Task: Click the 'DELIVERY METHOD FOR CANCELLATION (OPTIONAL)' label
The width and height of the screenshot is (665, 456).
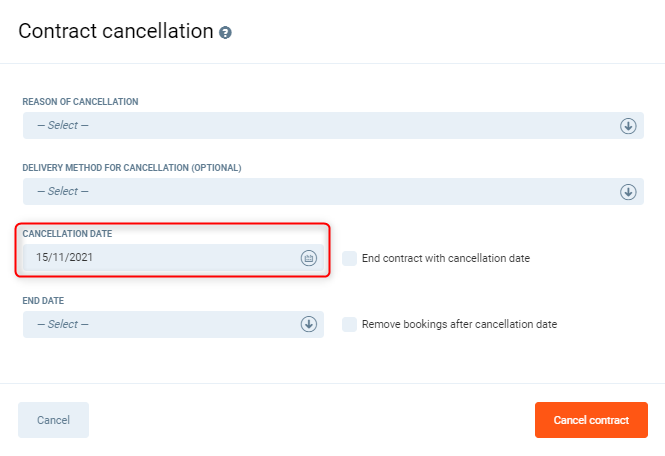Action: 132,168
